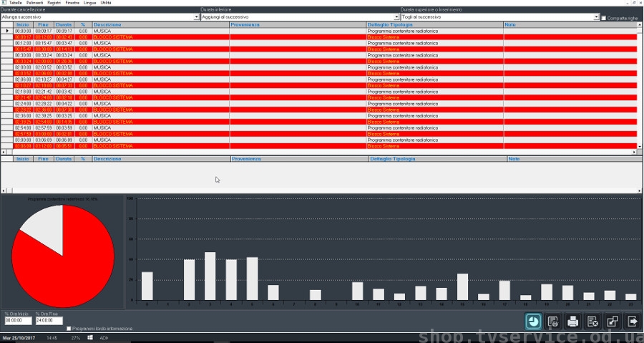Click the printer icon

pos(572,322)
